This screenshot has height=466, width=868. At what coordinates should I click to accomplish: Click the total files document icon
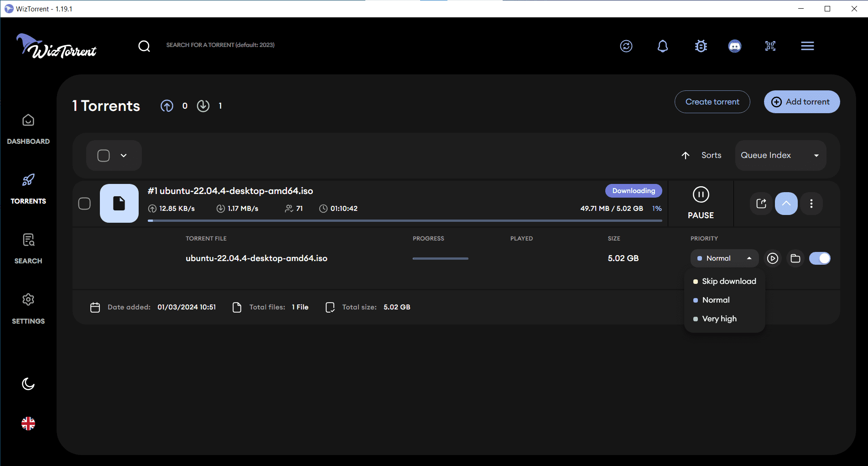tap(237, 307)
